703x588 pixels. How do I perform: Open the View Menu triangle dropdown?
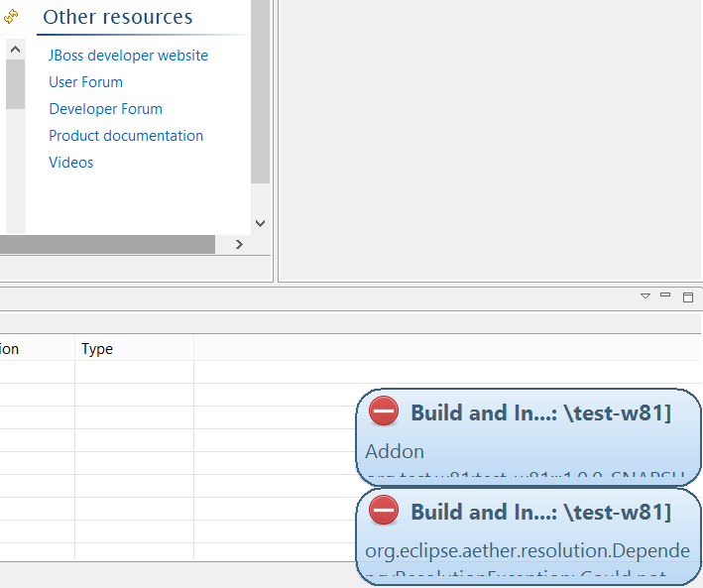point(644,295)
